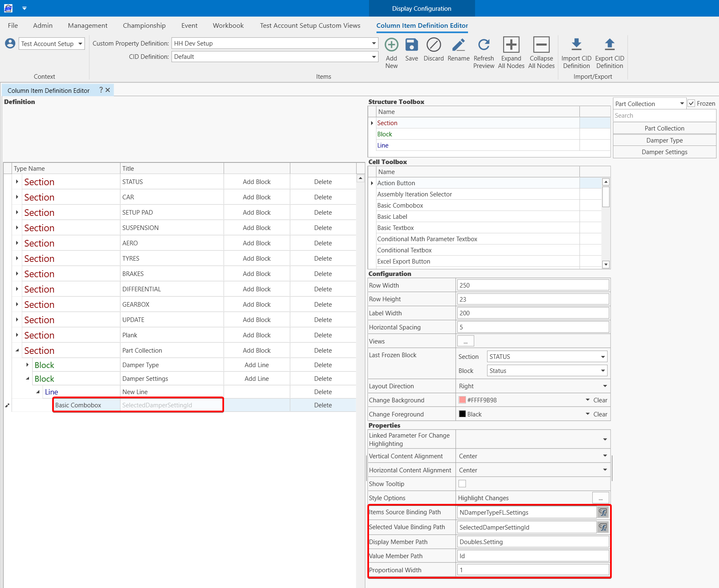Click the Damper Settings button
The height and width of the screenshot is (588, 719).
coord(664,152)
